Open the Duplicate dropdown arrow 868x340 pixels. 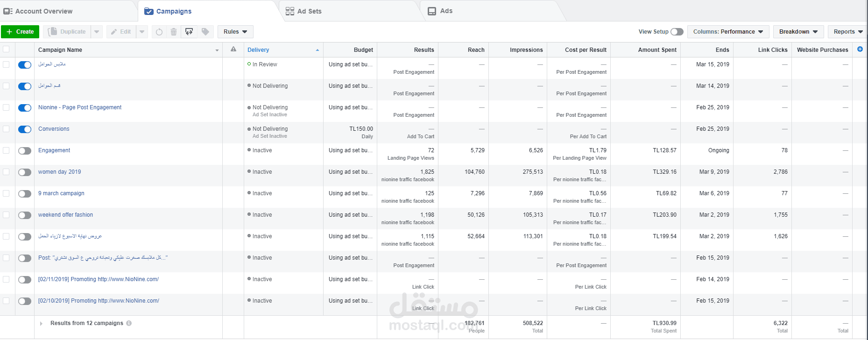point(97,32)
